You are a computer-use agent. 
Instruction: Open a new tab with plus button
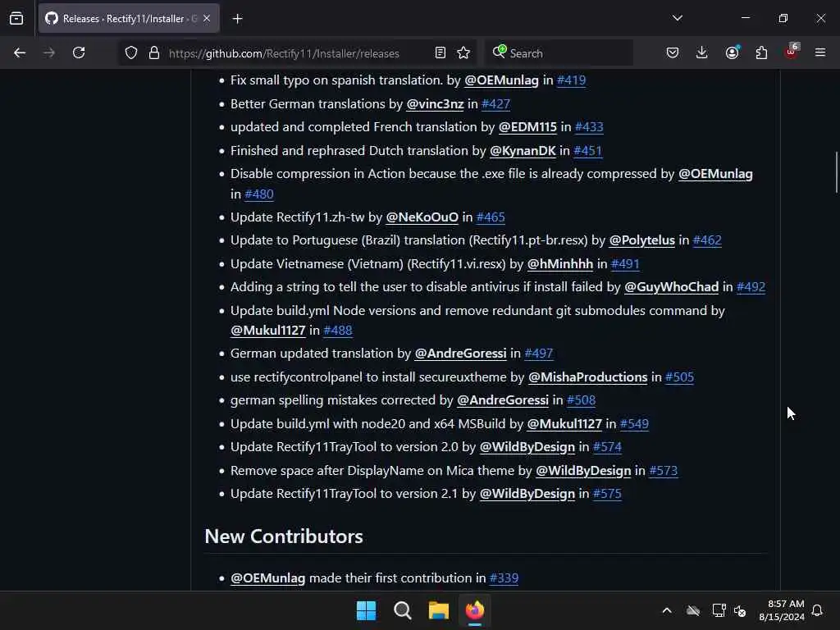[x=237, y=19]
